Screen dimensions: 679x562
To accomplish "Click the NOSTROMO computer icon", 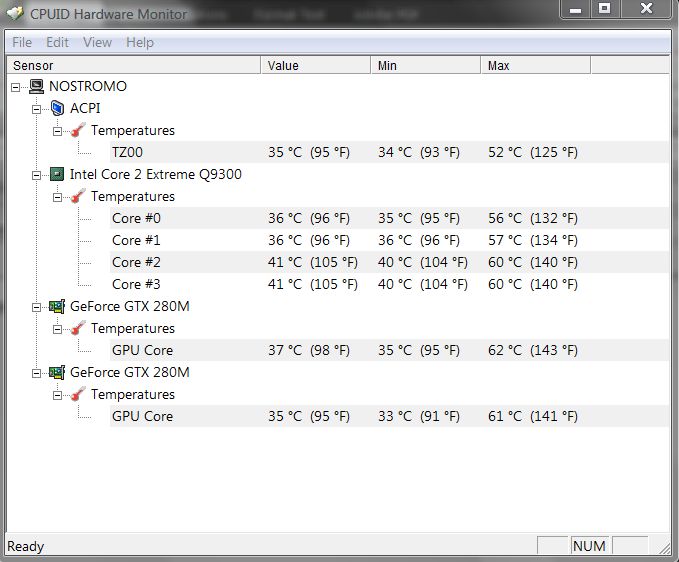I will pyautogui.click(x=36, y=87).
